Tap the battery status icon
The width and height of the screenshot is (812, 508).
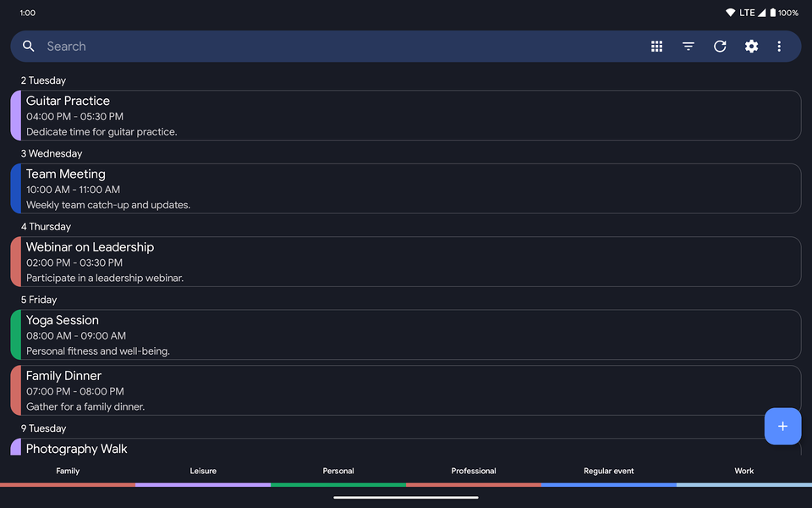click(x=772, y=13)
